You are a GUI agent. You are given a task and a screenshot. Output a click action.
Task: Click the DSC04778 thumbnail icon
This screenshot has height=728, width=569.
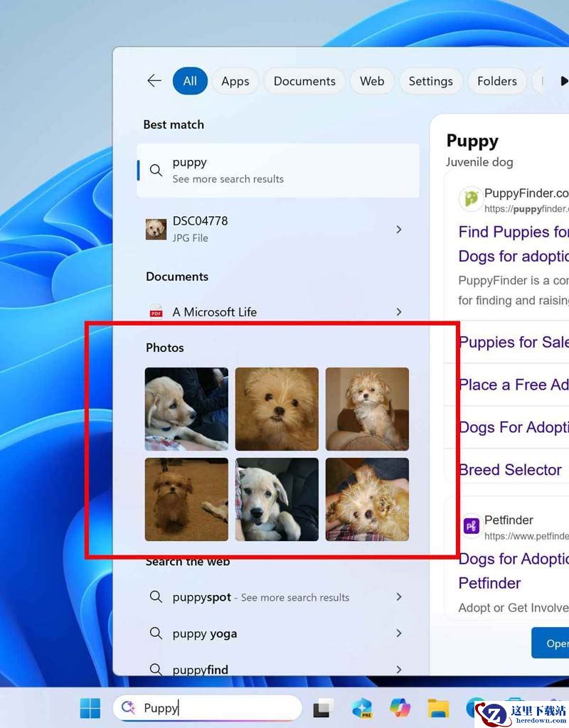(156, 230)
